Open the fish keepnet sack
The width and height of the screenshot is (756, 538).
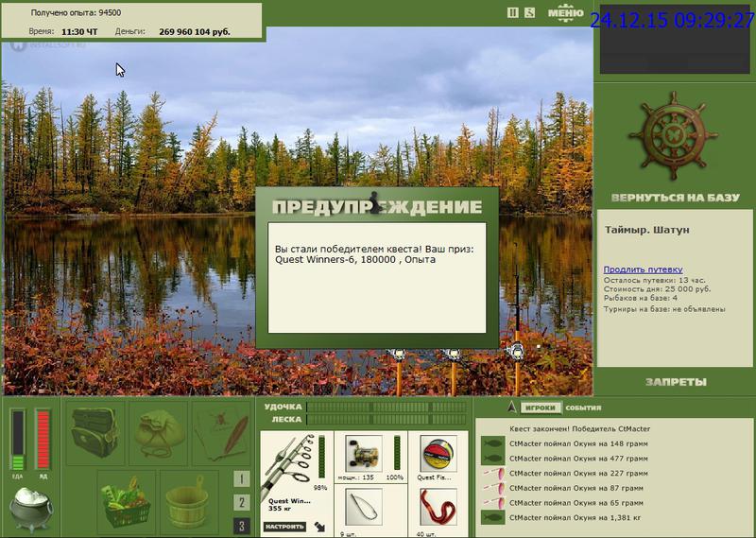159,433
